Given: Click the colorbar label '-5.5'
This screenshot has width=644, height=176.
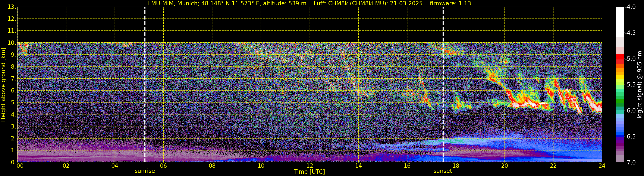Looking at the screenshot, I should (x=630, y=85).
